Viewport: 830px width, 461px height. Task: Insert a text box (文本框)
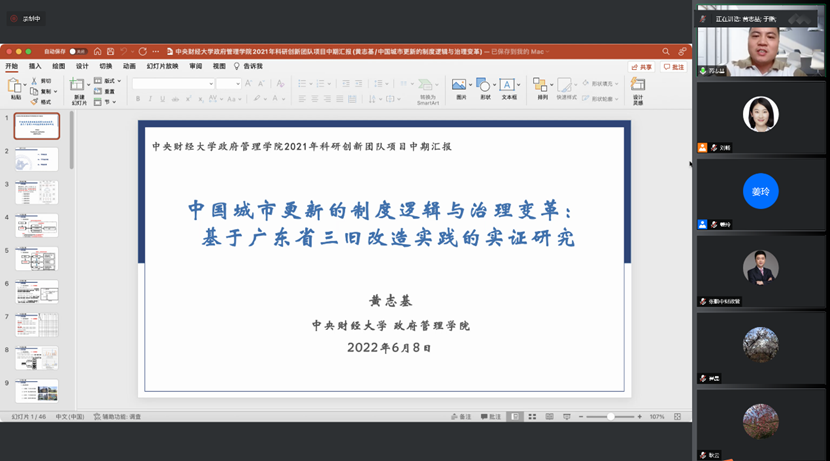tap(509, 88)
